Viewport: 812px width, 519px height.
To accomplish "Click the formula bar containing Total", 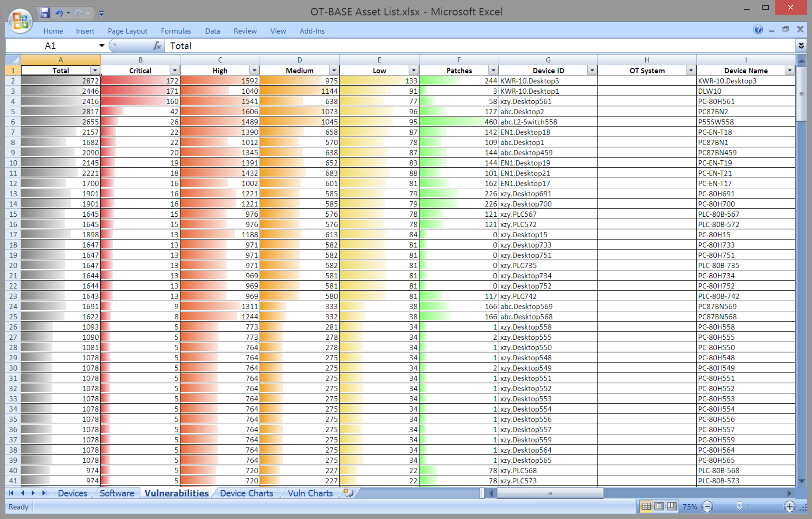I will (480, 45).
